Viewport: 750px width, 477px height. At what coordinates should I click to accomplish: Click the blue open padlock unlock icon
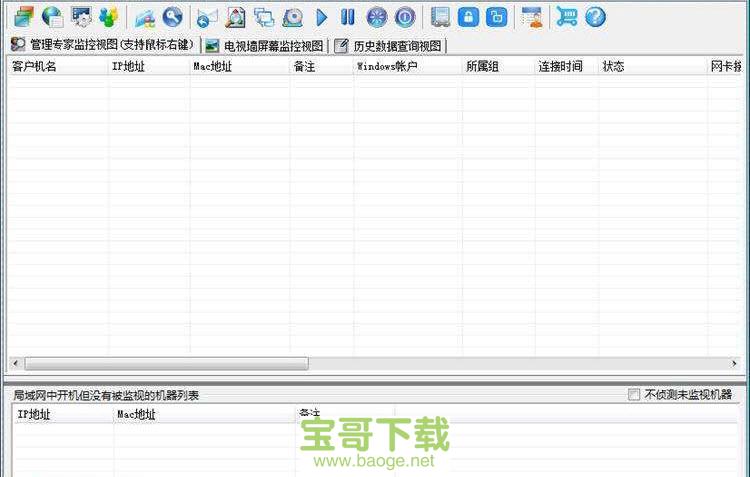[496, 17]
